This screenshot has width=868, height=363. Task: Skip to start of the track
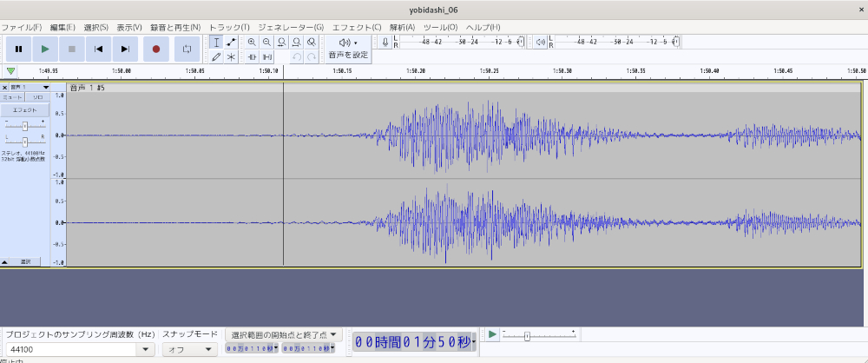[99, 49]
